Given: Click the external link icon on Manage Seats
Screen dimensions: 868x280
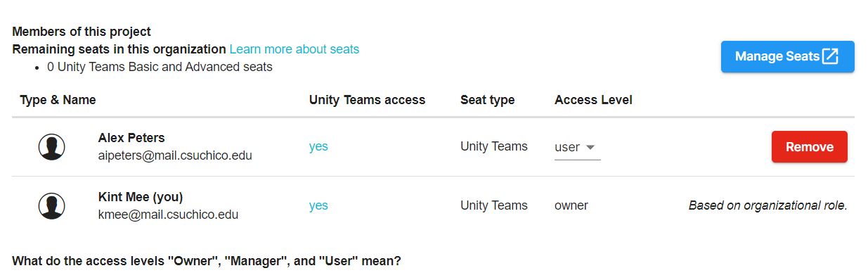Looking at the screenshot, I should click(831, 56).
